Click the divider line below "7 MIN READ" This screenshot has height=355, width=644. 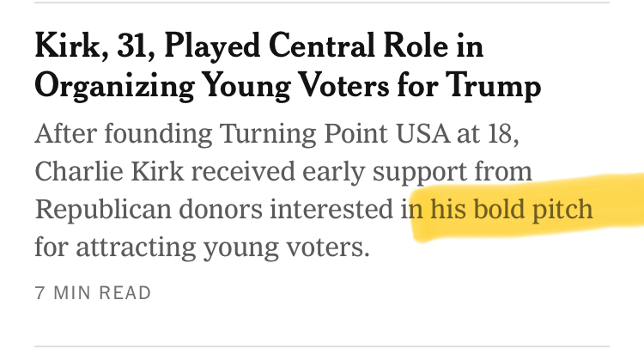click(322, 346)
